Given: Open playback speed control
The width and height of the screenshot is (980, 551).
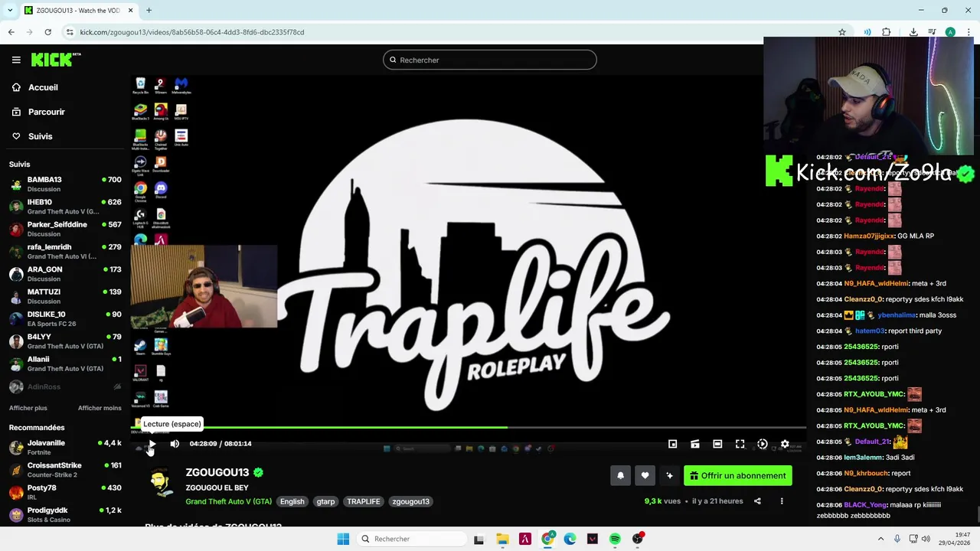Looking at the screenshot, I should (x=763, y=444).
